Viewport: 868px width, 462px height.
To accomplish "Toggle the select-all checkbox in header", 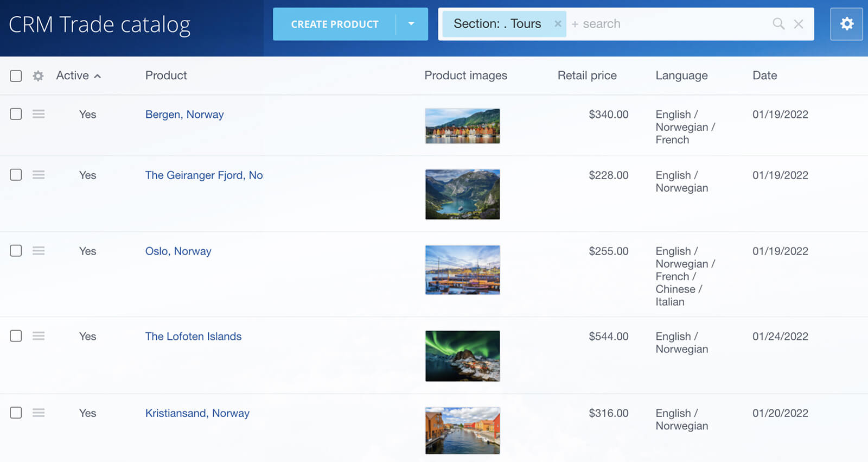I will (16, 76).
